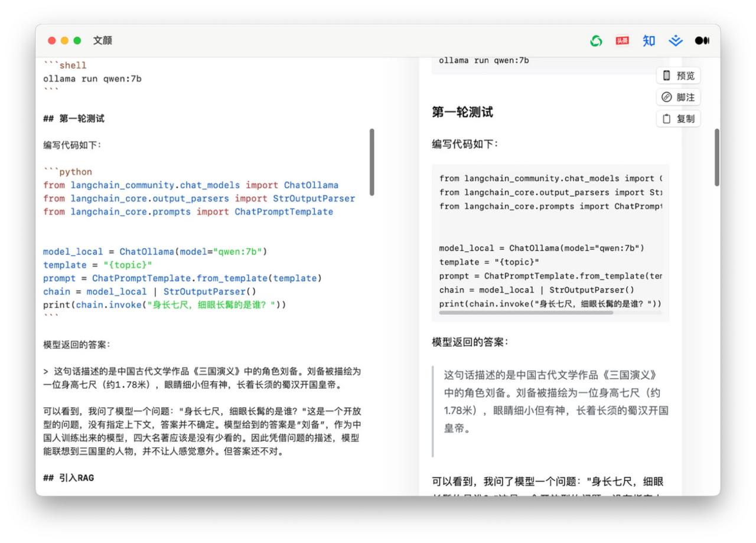Click "模型返回的答案:" in the markdown editor
The width and height of the screenshot is (756, 543).
point(76,344)
